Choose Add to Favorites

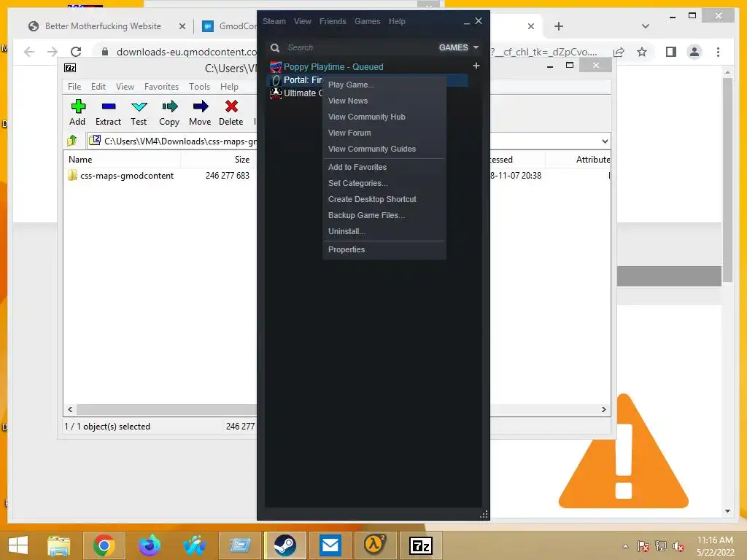(x=384, y=167)
